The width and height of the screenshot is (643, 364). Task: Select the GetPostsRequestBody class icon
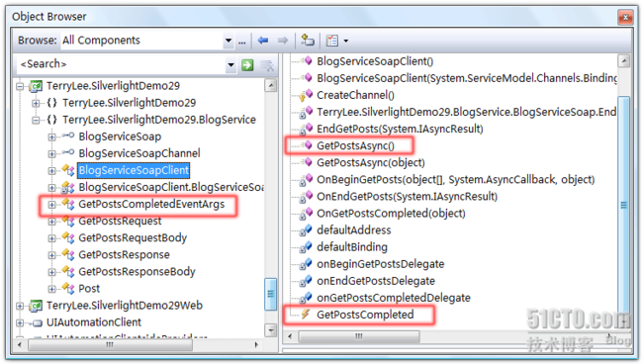(68, 237)
